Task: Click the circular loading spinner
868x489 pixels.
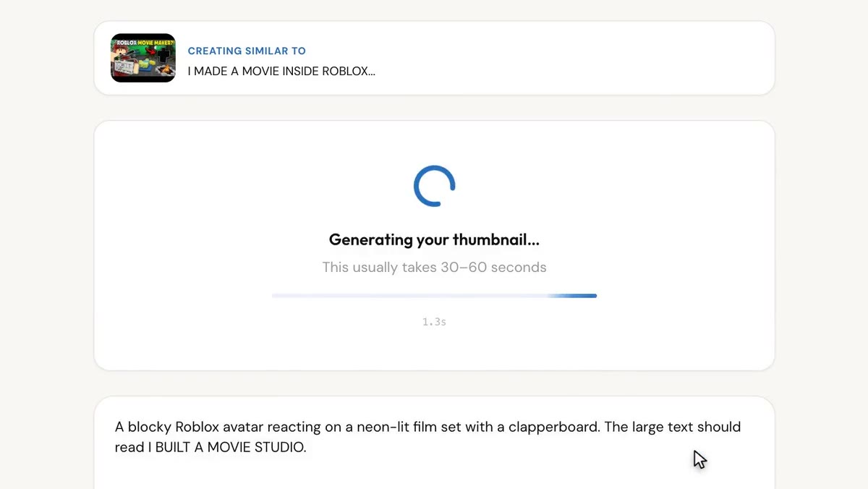Action: pyautogui.click(x=434, y=186)
